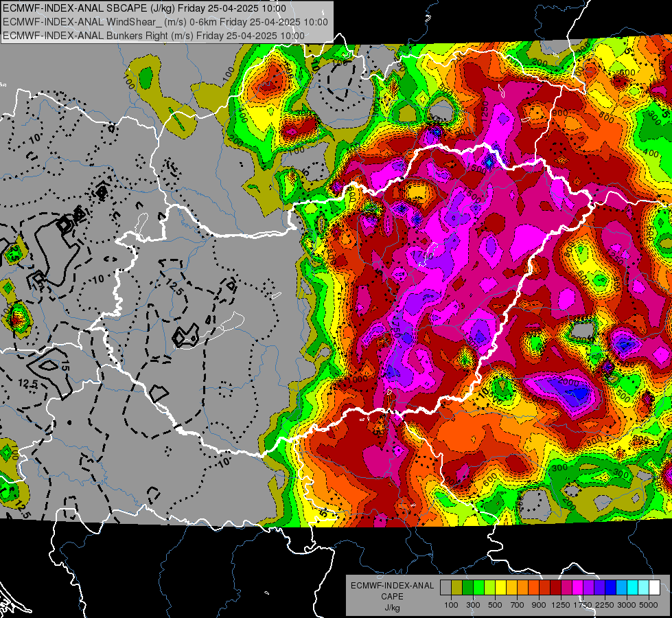Click the 1750 value under legend
The width and height of the screenshot is (672, 618).
click(x=583, y=605)
